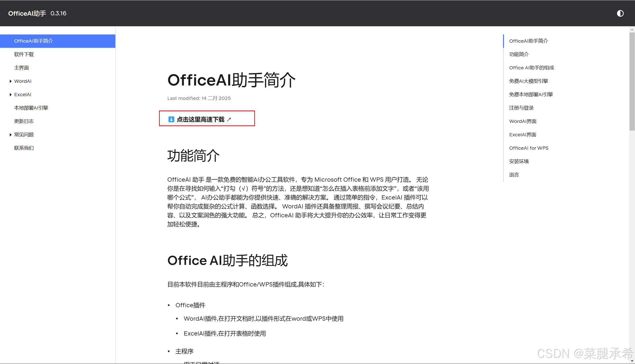Click the Office插件 bullet item

(x=190, y=305)
